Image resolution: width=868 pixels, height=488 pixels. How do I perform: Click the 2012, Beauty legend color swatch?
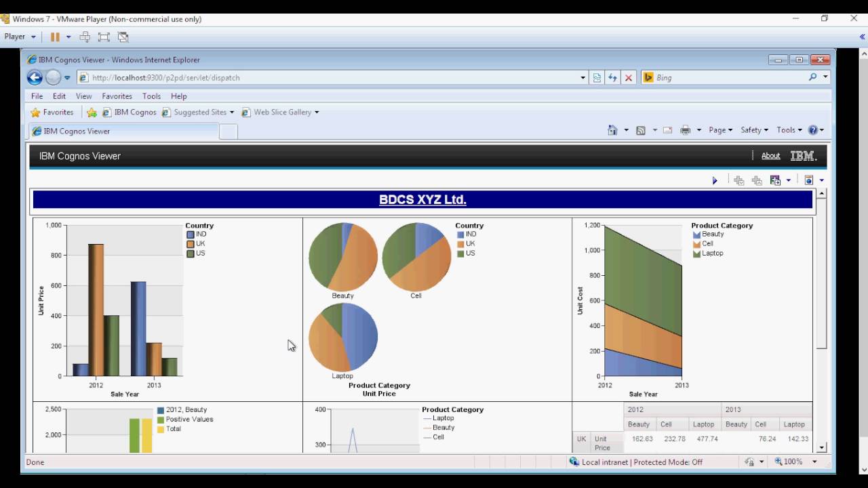click(x=161, y=410)
